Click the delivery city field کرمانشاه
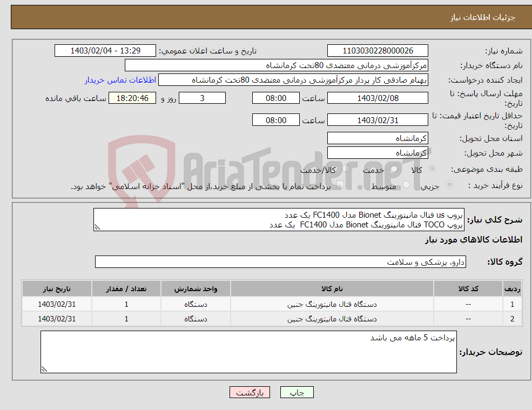The height and width of the screenshot is (410, 532). [378, 153]
